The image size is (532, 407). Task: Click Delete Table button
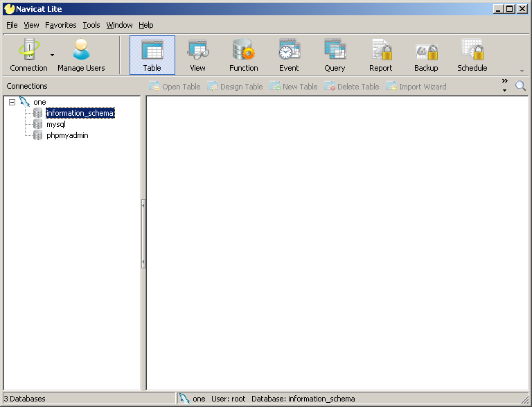pos(351,87)
